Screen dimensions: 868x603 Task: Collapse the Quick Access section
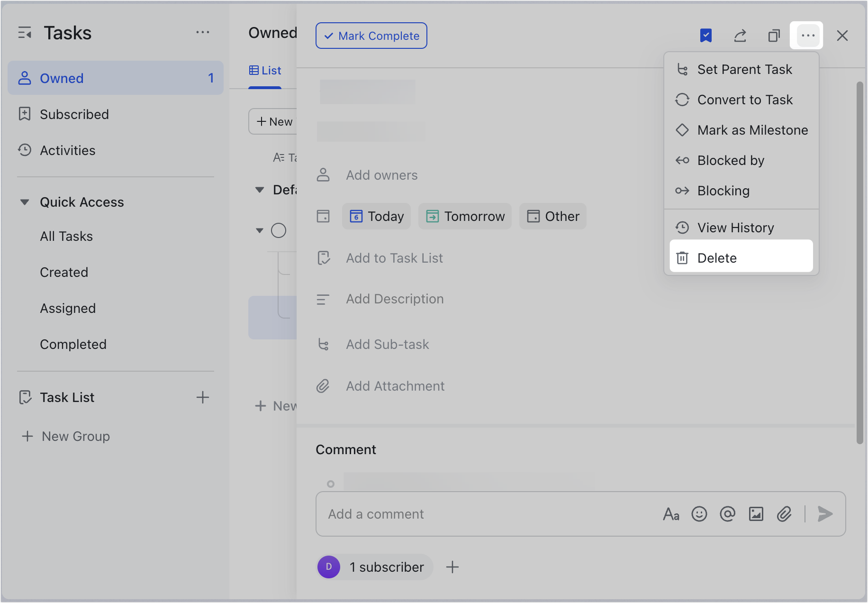click(25, 201)
